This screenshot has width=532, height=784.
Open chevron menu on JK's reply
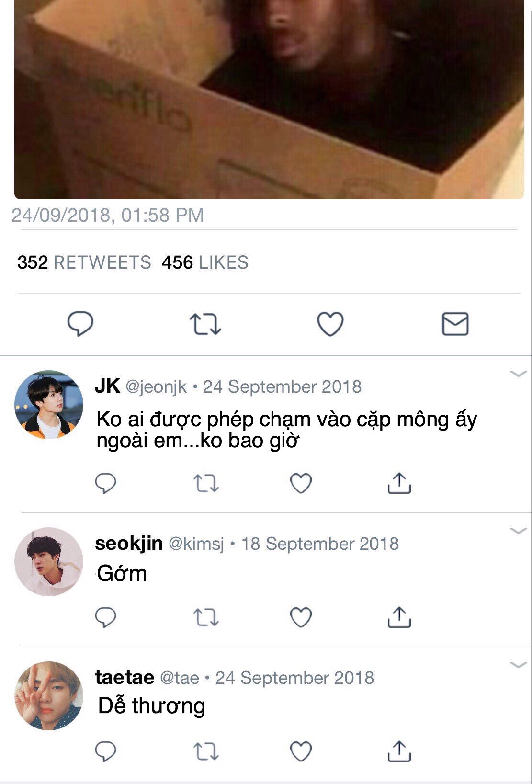coord(519,374)
